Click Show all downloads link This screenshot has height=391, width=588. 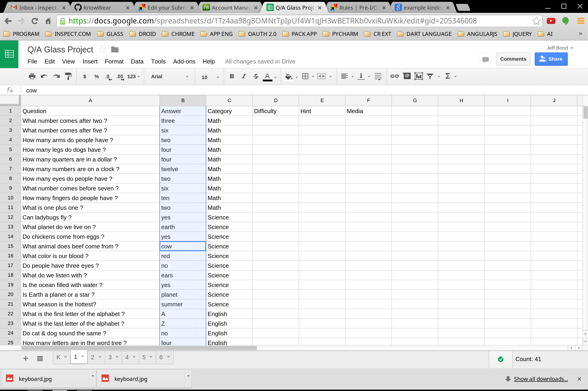[541, 379]
